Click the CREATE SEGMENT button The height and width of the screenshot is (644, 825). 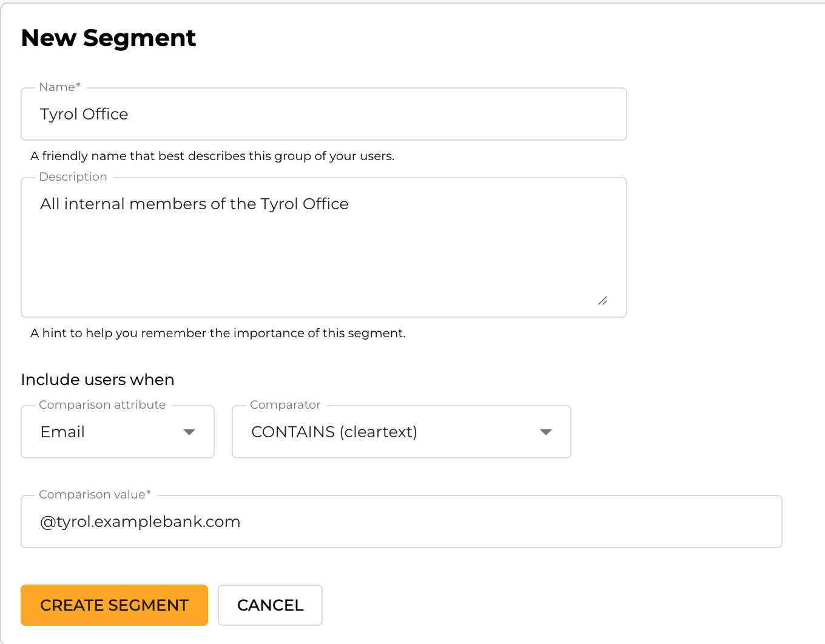pos(114,605)
